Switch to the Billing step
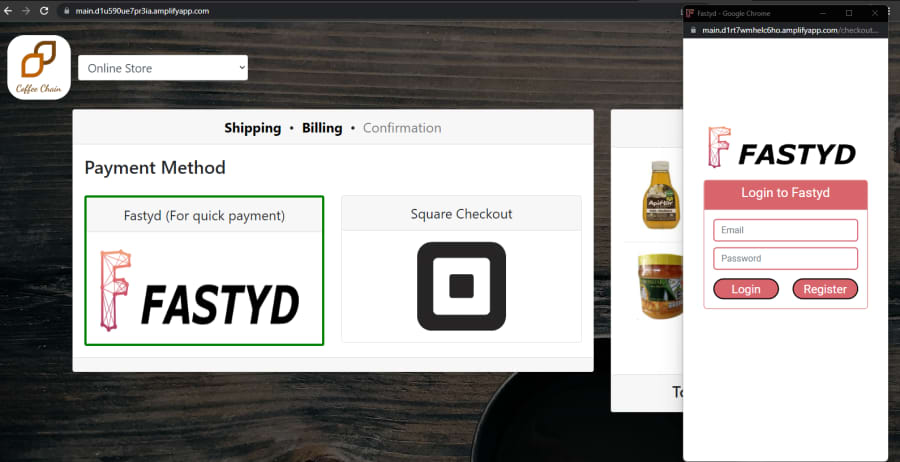 tap(322, 128)
